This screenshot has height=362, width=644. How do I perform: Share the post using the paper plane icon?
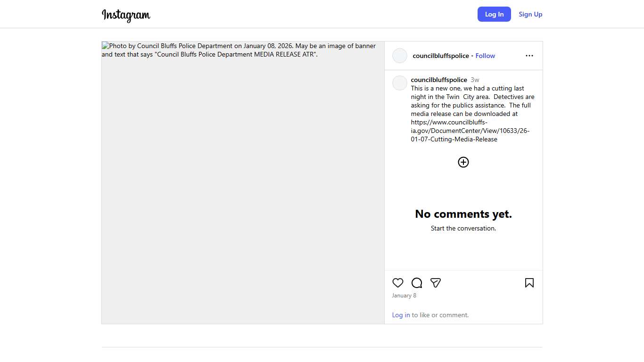[436, 283]
